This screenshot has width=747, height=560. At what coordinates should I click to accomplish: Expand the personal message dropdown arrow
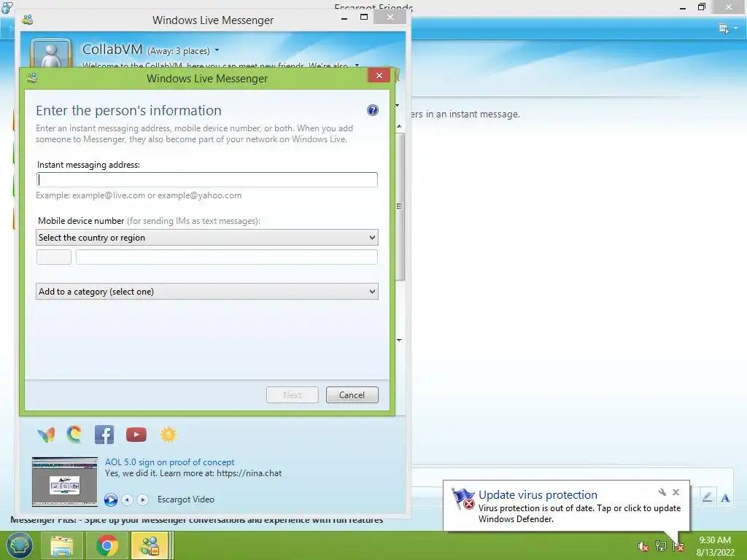(357, 65)
